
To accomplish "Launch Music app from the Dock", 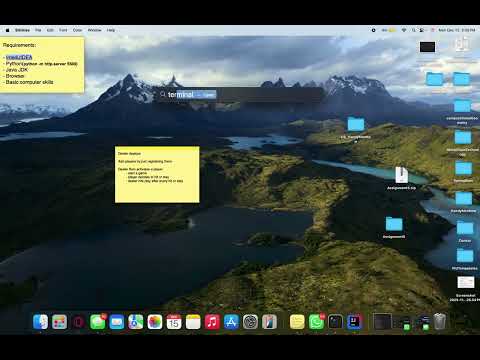I will click(212, 322).
